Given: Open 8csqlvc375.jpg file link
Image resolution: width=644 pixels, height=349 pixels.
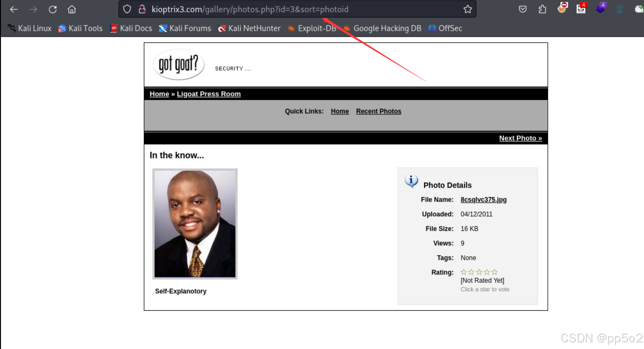Looking at the screenshot, I should pyautogui.click(x=483, y=200).
